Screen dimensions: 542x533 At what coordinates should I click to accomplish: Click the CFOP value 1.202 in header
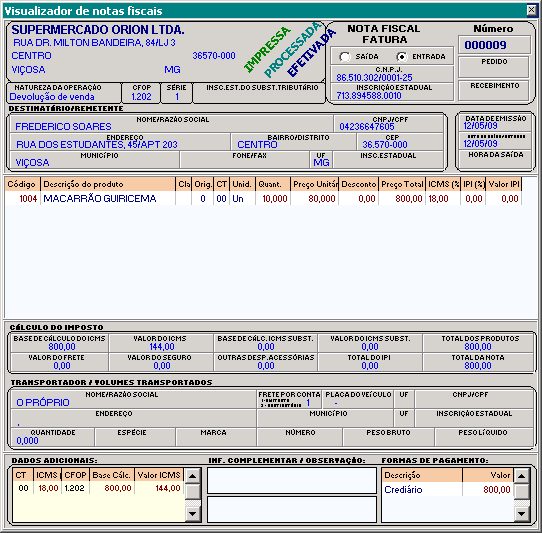point(141,97)
